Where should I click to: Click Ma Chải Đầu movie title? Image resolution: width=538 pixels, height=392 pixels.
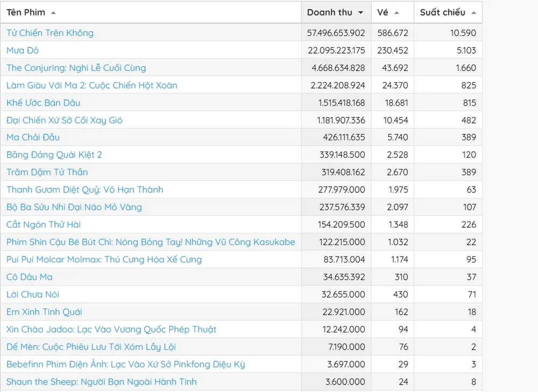tap(33, 138)
